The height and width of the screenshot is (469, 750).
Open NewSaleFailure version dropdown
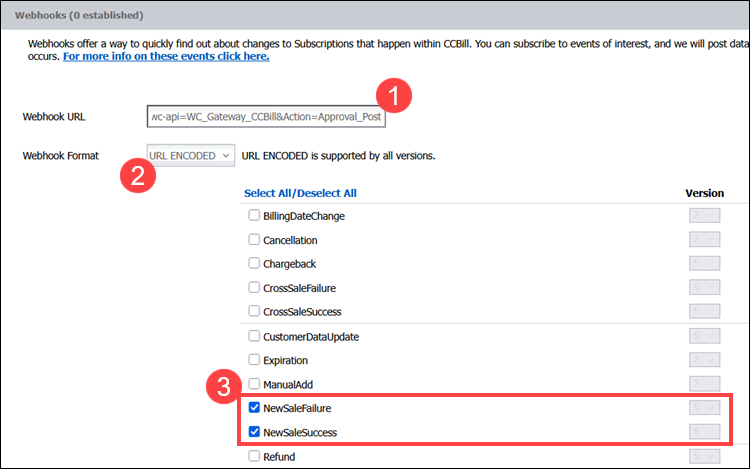(x=704, y=407)
